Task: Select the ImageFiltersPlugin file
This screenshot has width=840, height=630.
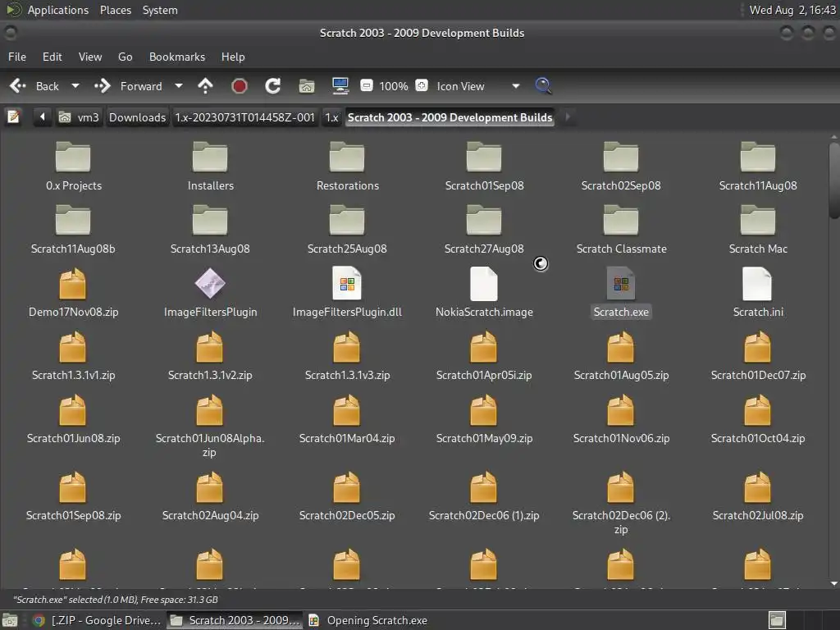Action: click(210, 293)
